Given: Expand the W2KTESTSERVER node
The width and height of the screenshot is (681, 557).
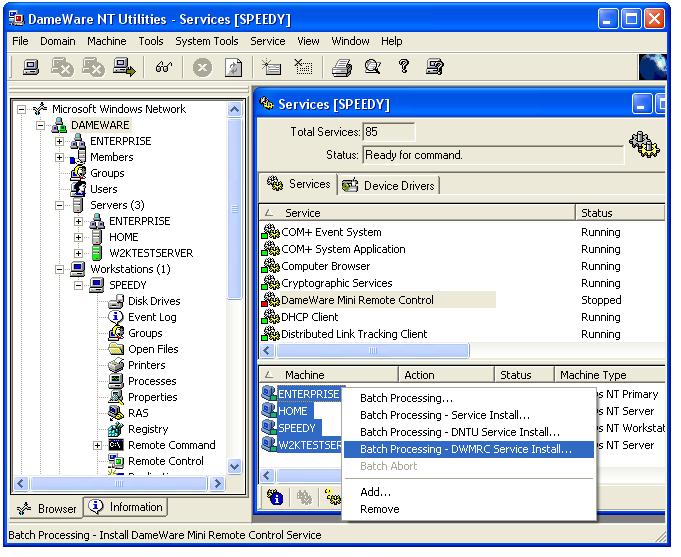Looking at the screenshot, I should (x=78, y=253).
